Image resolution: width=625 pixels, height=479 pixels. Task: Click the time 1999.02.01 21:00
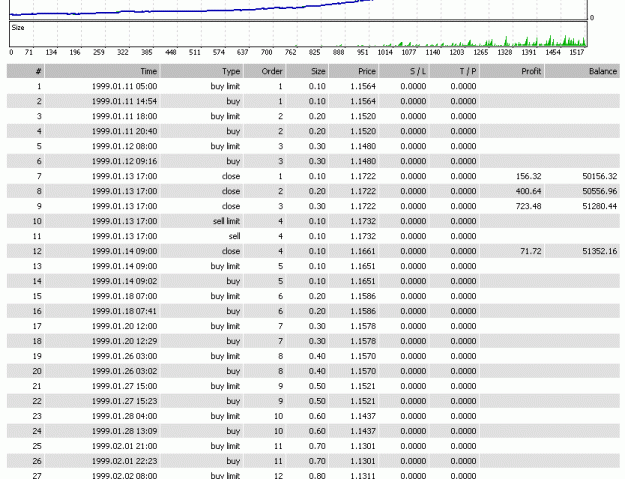click(x=124, y=446)
